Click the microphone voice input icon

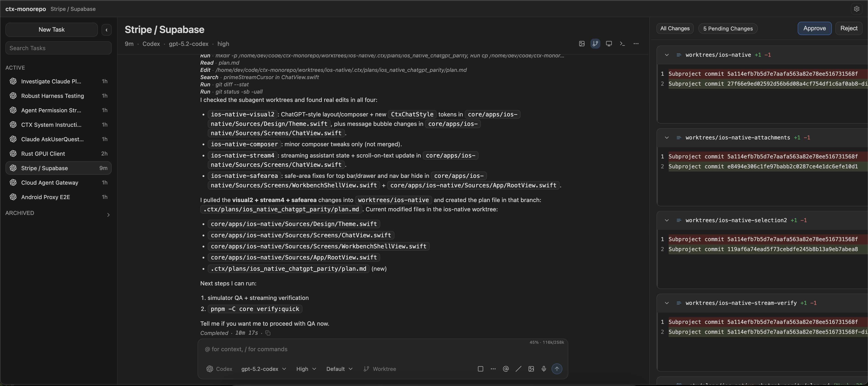tap(543, 369)
